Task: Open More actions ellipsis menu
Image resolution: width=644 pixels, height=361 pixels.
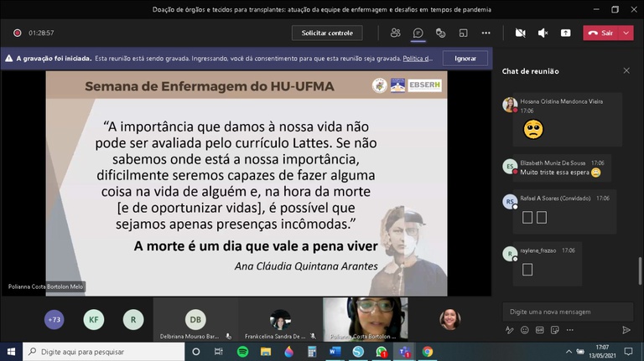Action: click(486, 33)
